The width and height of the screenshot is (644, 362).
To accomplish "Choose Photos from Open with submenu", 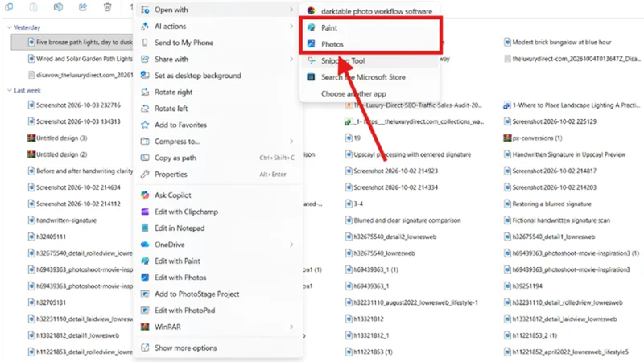I will click(x=369, y=44).
